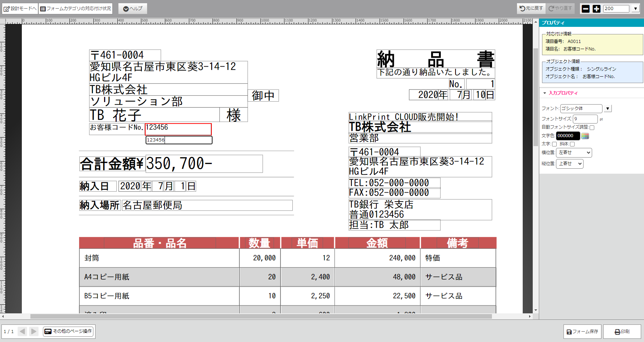Viewport: 644px width, 342px height.
Task: Open other page operations (その他のページ操作)
Action: tap(68, 331)
